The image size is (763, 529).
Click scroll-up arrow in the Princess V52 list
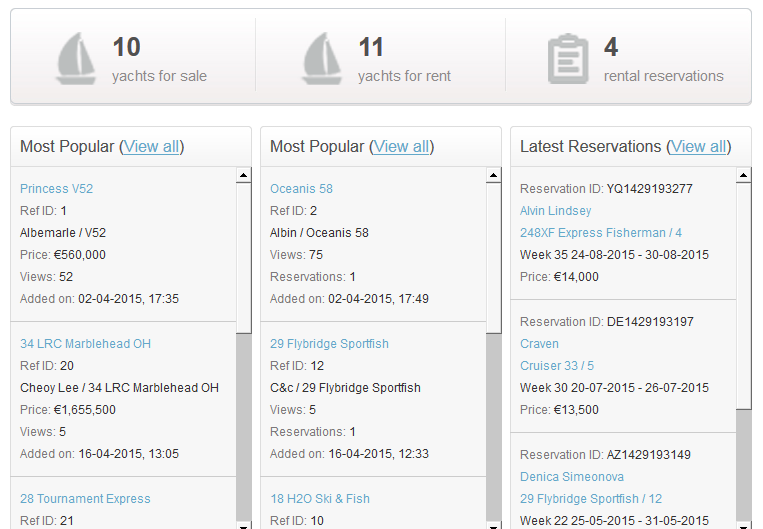243,175
